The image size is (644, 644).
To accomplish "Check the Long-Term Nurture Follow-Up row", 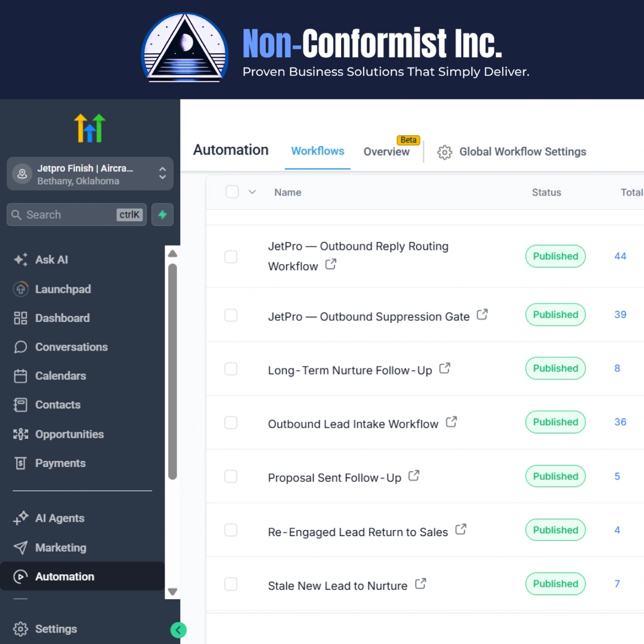I will [x=231, y=369].
